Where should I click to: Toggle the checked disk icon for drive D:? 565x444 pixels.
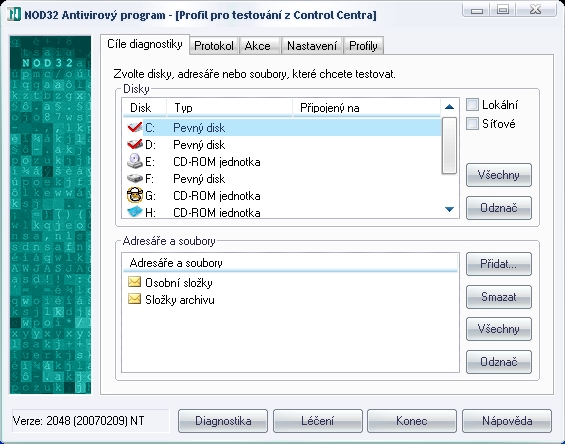click(x=135, y=145)
